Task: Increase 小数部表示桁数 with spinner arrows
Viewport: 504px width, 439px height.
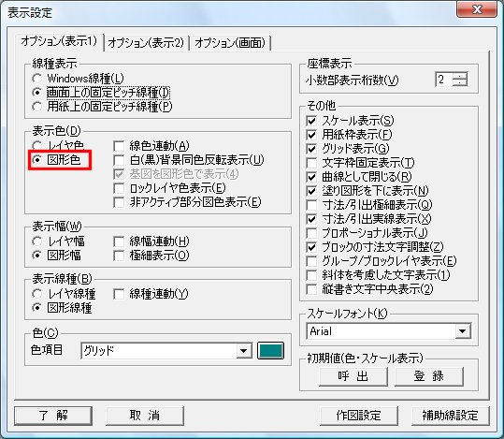Action: tap(460, 76)
